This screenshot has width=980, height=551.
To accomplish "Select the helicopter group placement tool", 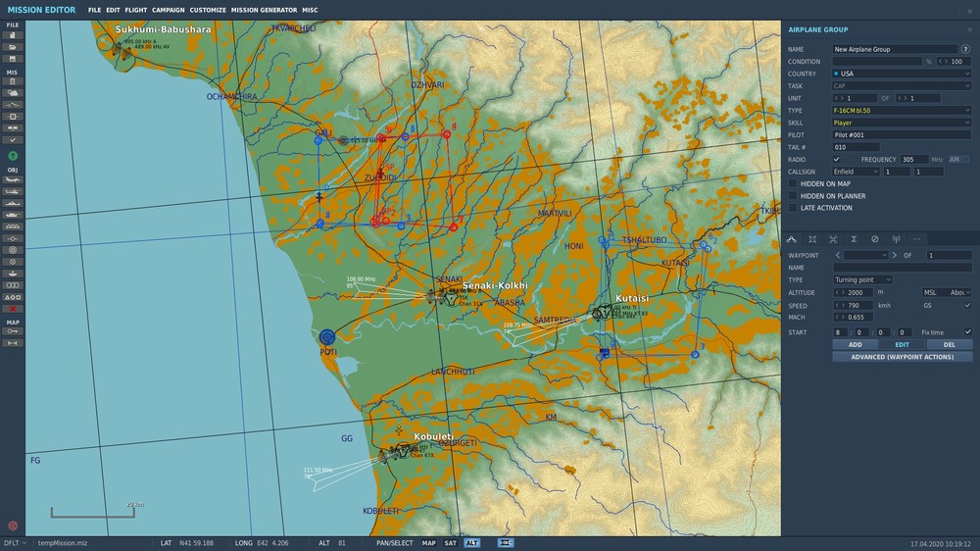I will pos(13,191).
